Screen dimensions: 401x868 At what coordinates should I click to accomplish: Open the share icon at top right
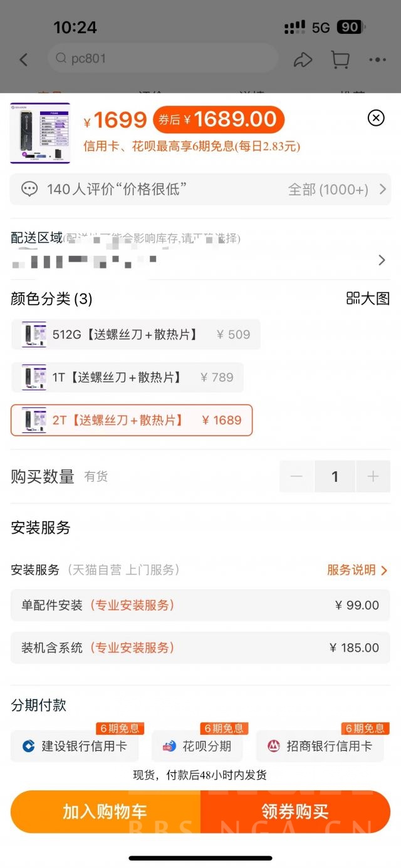pyautogui.click(x=303, y=59)
